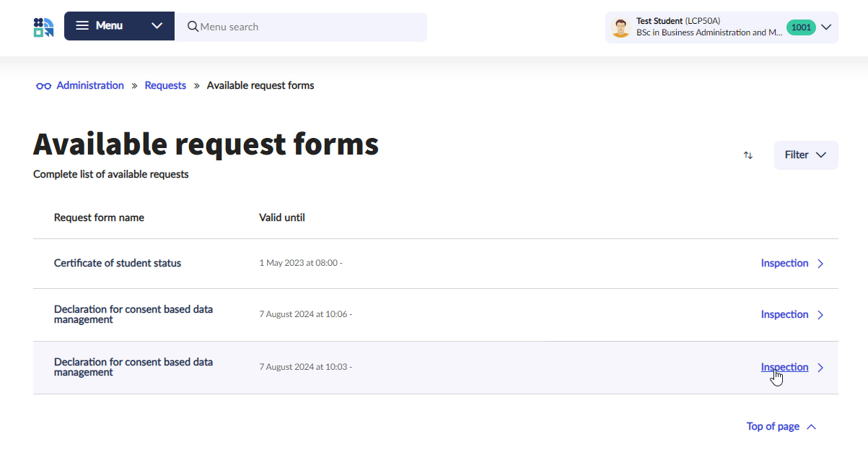Click the magnifier search icon
868x450 pixels.
coord(193,27)
